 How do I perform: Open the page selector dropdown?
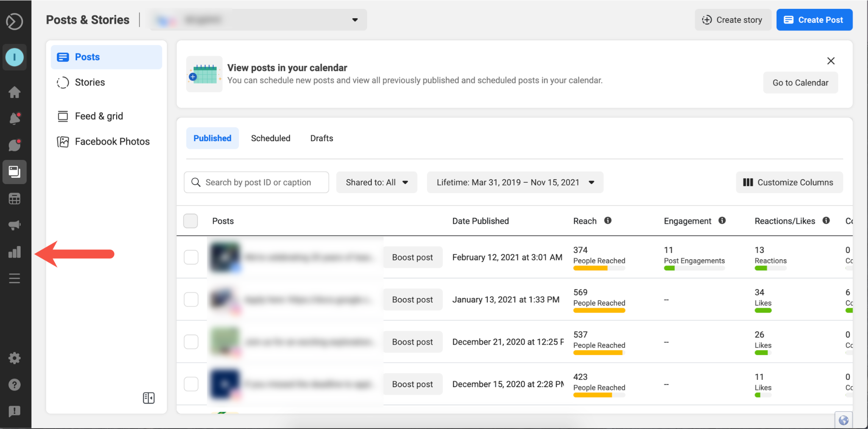[x=258, y=20]
